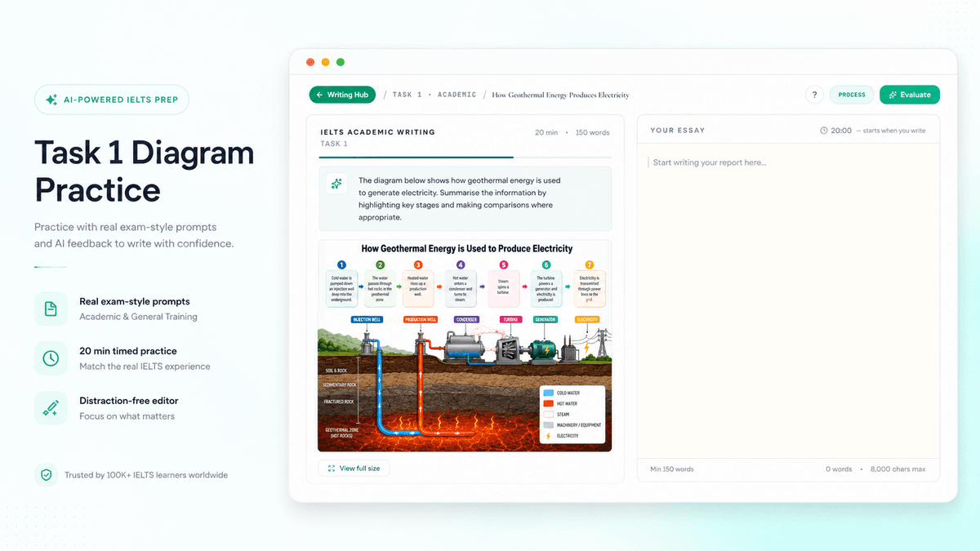Click the 'Task 1 Diagram Practice' headline

pyautogui.click(x=144, y=171)
